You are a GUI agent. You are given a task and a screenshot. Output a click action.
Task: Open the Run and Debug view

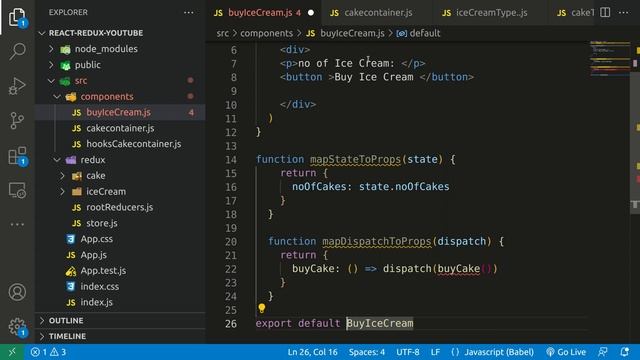[x=17, y=86]
